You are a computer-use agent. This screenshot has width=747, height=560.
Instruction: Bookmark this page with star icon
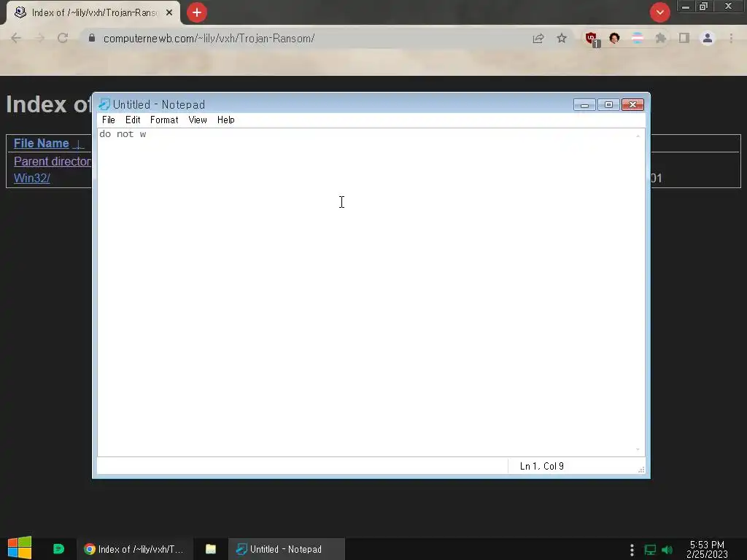(x=562, y=38)
